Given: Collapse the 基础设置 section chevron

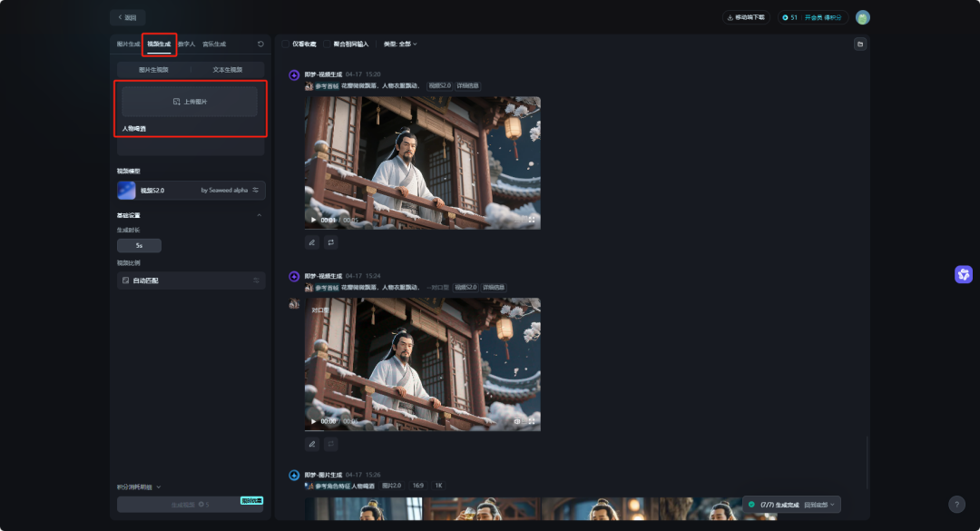Looking at the screenshot, I should [259, 215].
